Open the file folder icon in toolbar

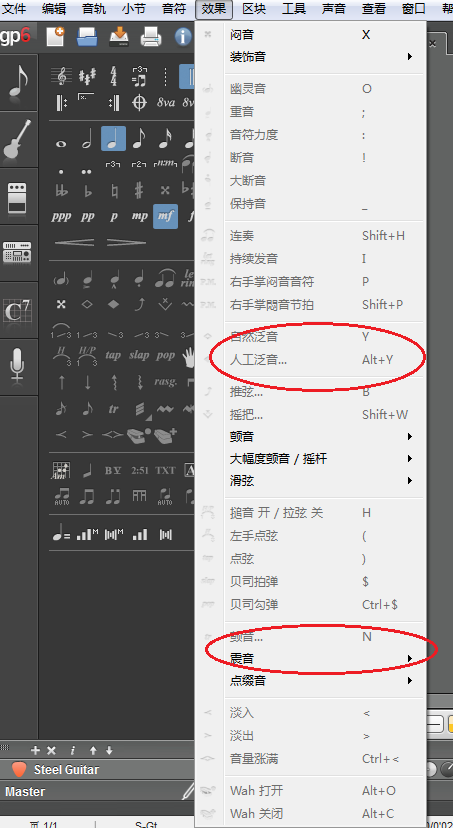87,36
